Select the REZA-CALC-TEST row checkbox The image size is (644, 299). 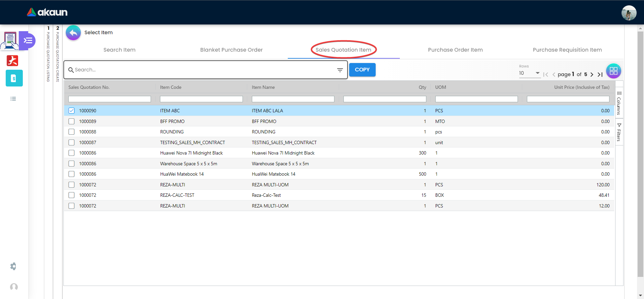click(71, 195)
